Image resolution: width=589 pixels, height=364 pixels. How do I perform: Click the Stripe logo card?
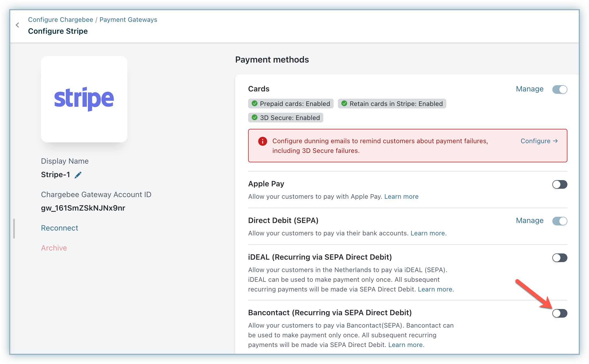tap(84, 99)
